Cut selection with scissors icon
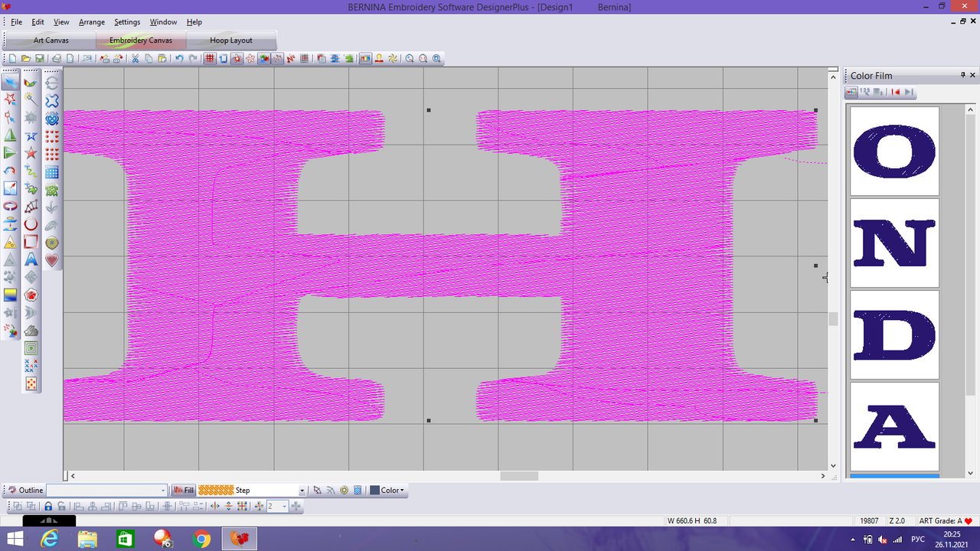The width and height of the screenshot is (980, 551). click(x=135, y=58)
